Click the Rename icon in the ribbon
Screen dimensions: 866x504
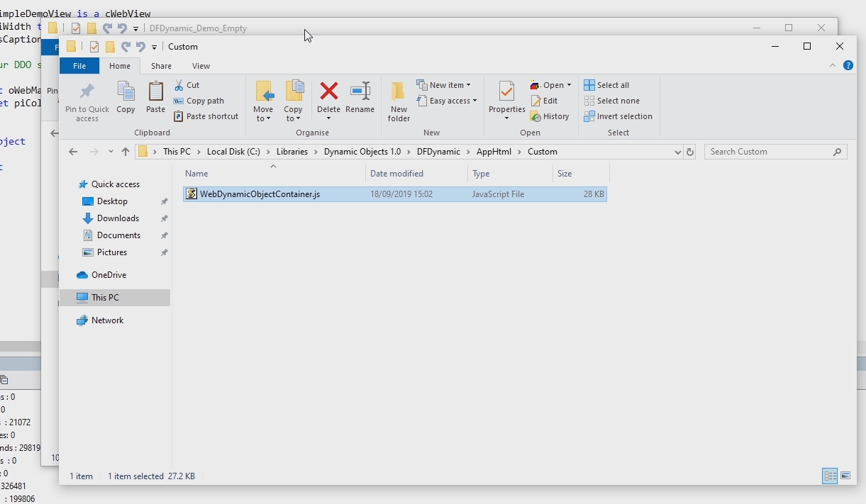(x=360, y=98)
